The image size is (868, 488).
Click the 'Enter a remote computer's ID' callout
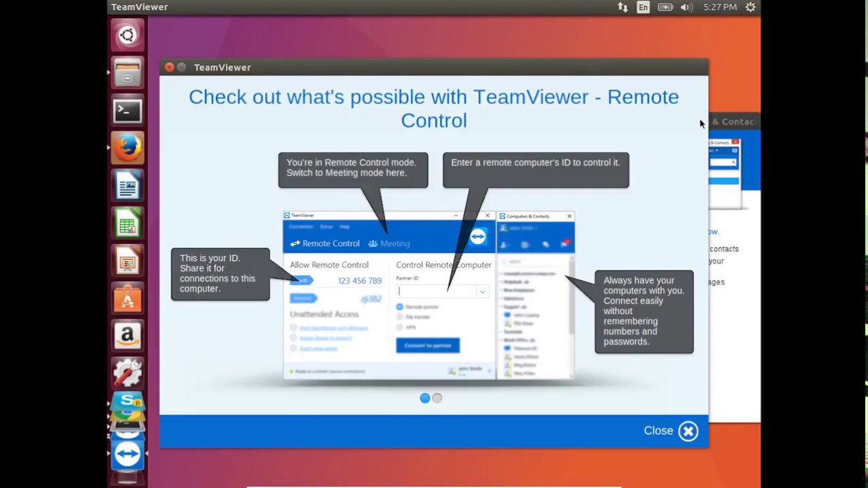click(x=536, y=169)
